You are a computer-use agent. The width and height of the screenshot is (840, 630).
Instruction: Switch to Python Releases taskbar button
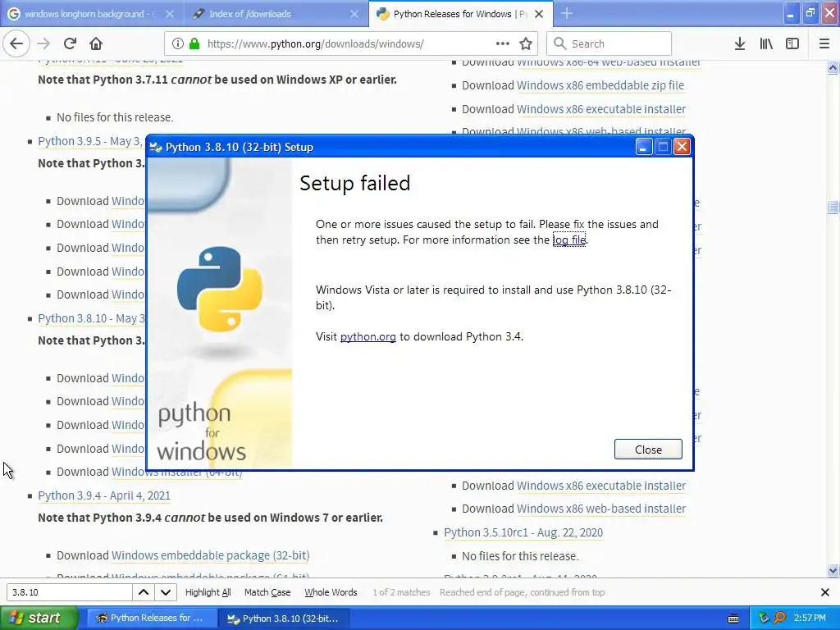click(151, 619)
